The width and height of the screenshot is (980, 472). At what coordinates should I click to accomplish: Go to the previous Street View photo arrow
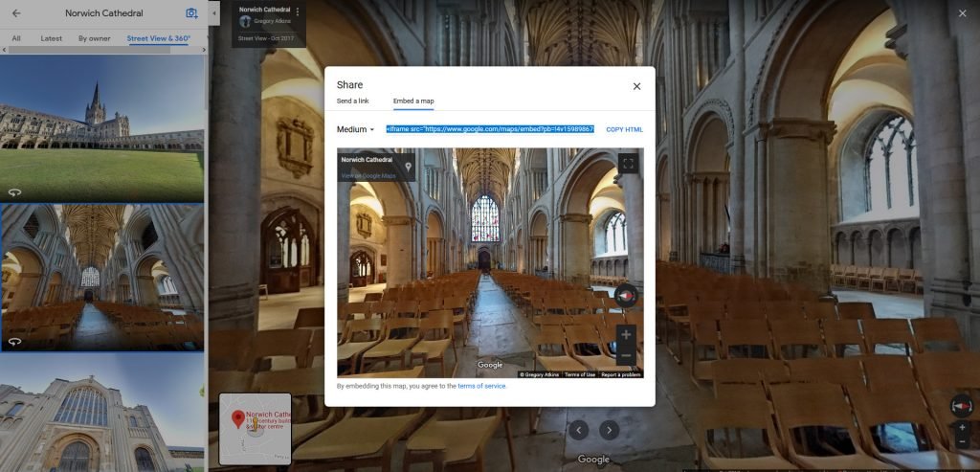(578, 430)
